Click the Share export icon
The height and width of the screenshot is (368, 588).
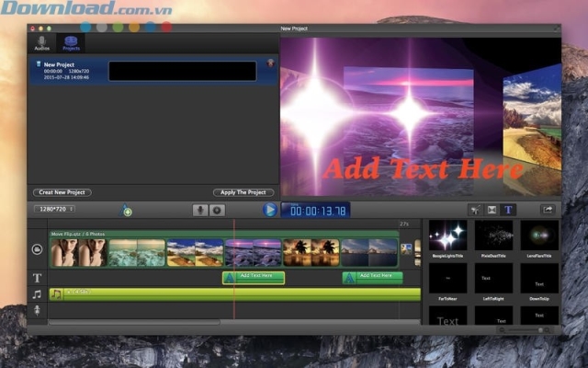548,210
